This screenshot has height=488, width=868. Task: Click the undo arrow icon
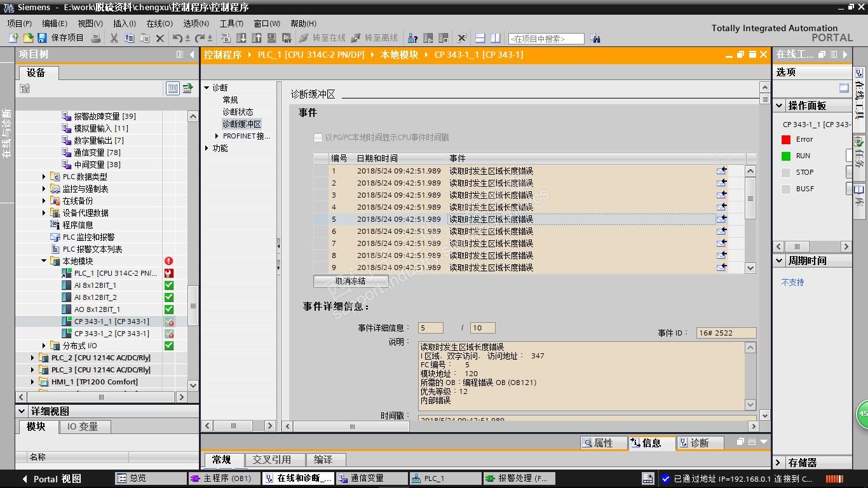point(178,38)
